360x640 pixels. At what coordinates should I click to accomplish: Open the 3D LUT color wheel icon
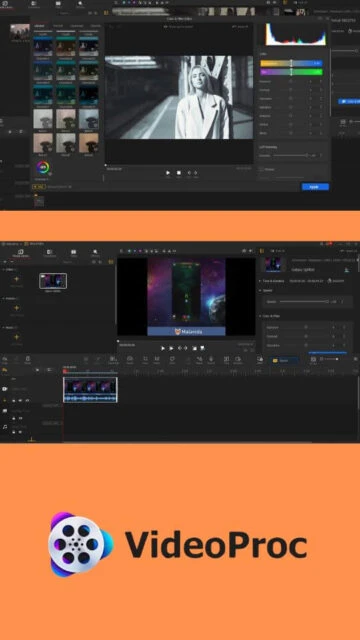point(42,168)
